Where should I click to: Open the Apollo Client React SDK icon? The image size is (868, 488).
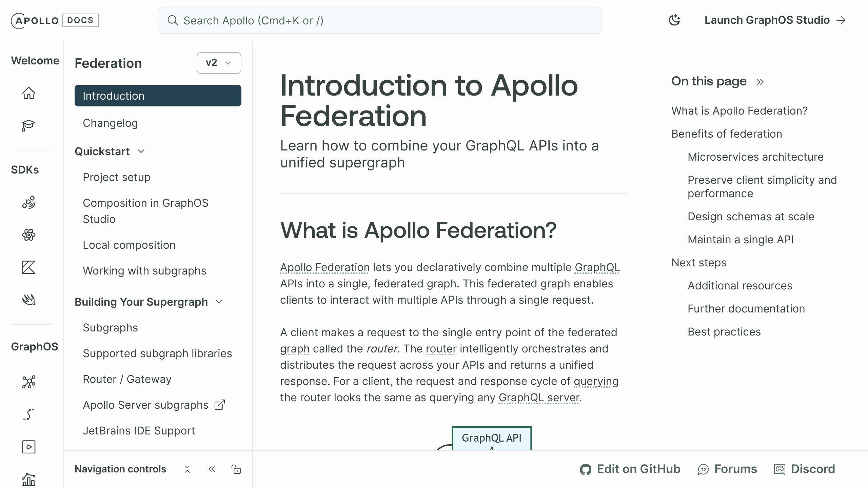tap(29, 235)
